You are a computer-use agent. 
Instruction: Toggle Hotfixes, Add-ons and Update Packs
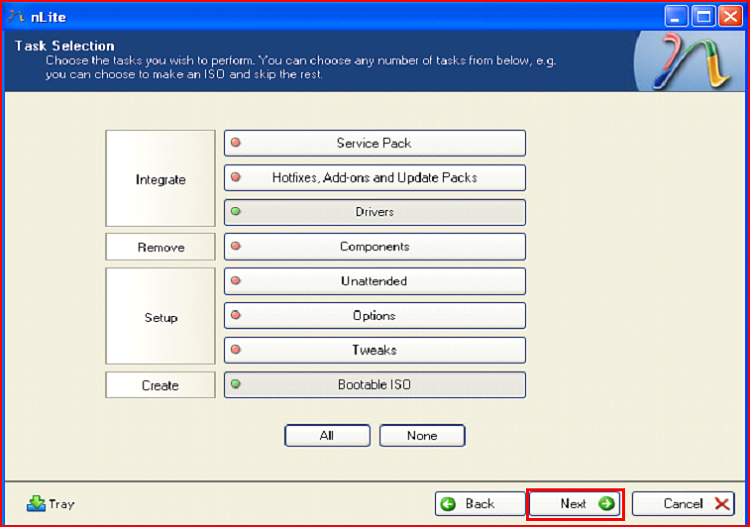point(375,177)
